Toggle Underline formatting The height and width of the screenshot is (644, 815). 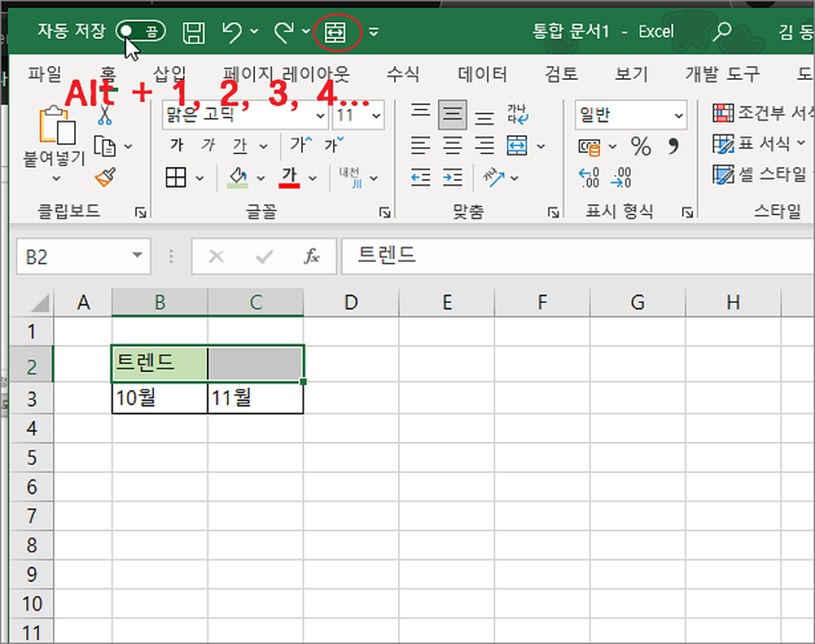tap(240, 146)
